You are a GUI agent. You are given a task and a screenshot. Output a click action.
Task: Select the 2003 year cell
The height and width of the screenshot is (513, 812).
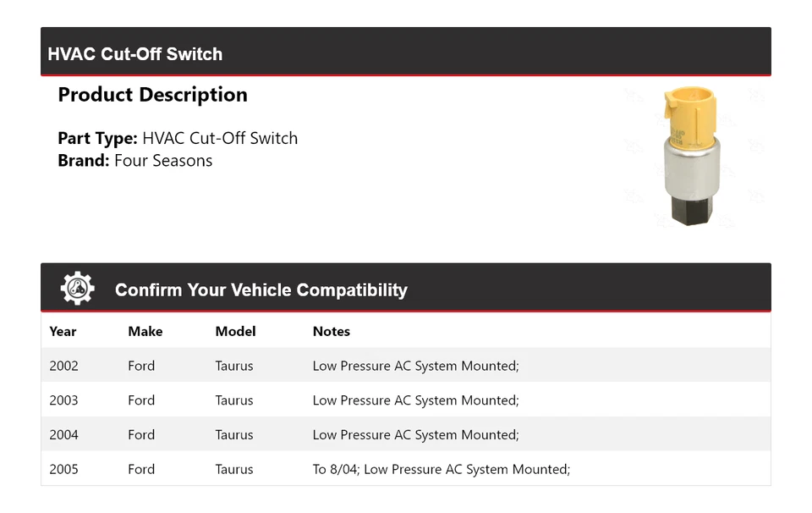point(63,400)
